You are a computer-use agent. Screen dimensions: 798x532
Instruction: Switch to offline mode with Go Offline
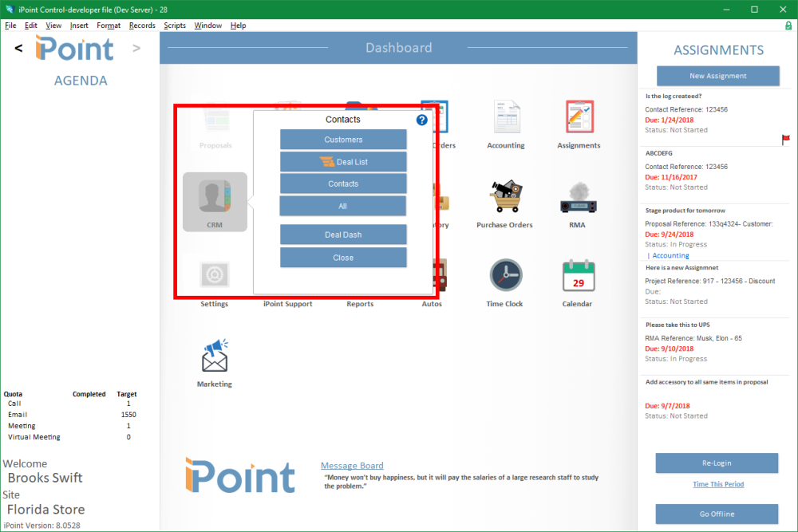[717, 514]
